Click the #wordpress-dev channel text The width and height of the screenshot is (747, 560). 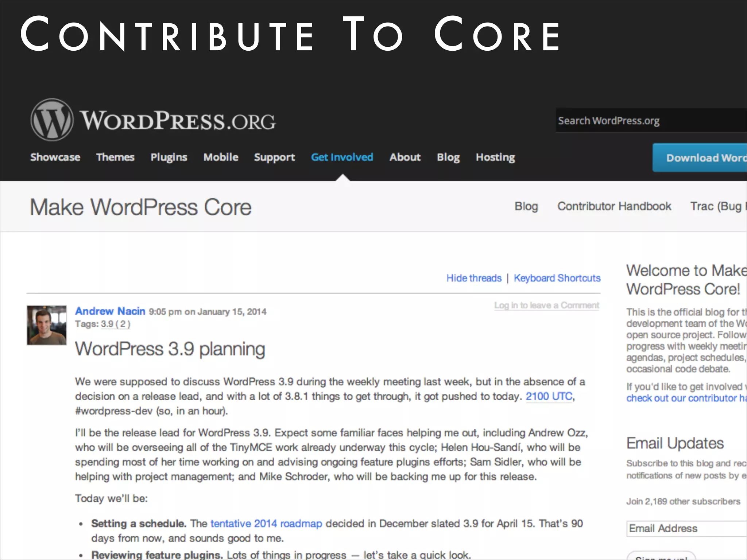(114, 411)
